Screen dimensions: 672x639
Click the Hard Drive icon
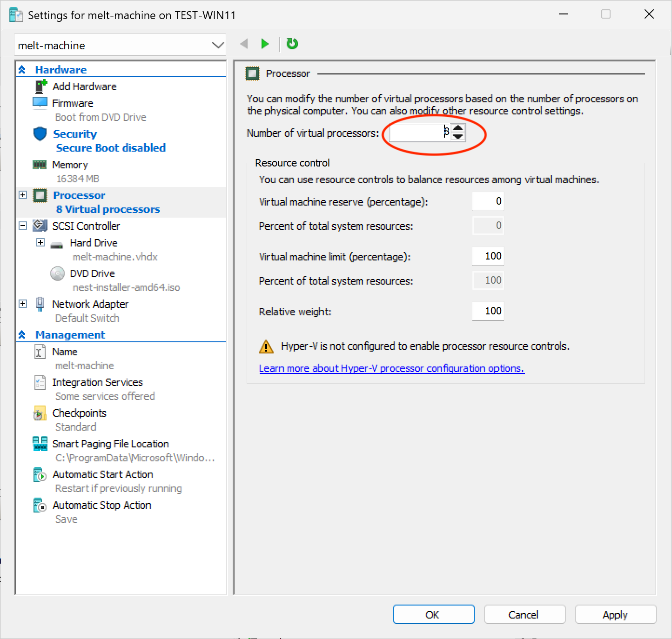[x=57, y=245]
